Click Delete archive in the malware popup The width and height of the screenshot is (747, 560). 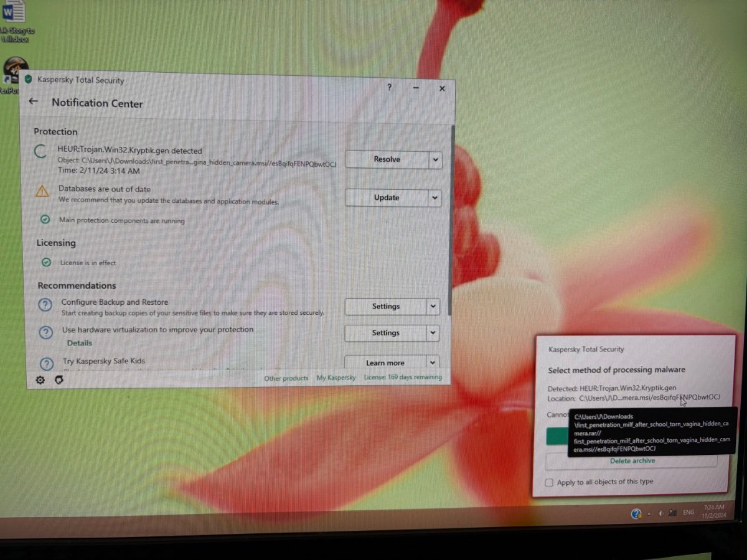[632, 461]
